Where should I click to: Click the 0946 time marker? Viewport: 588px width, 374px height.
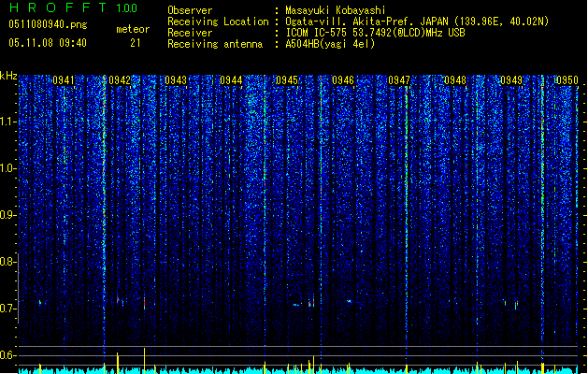click(343, 80)
